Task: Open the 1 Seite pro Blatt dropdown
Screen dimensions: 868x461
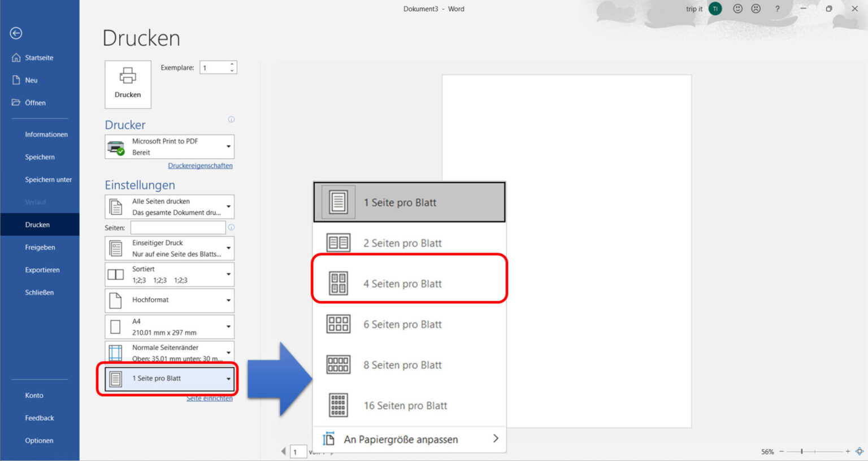Action: [x=170, y=379]
